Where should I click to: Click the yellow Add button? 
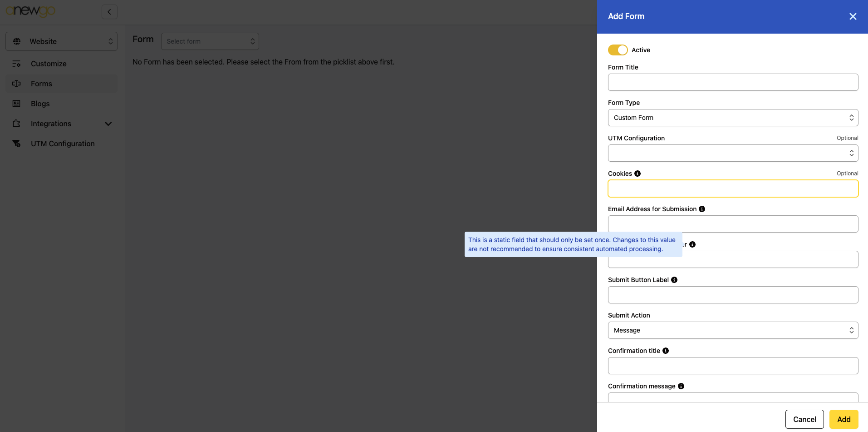(x=843, y=419)
